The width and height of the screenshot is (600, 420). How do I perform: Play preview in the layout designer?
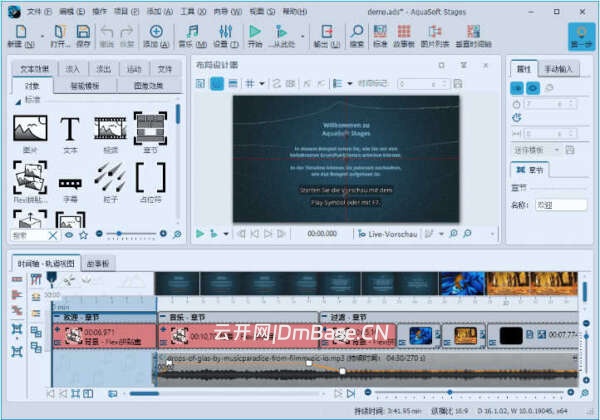tap(200, 233)
